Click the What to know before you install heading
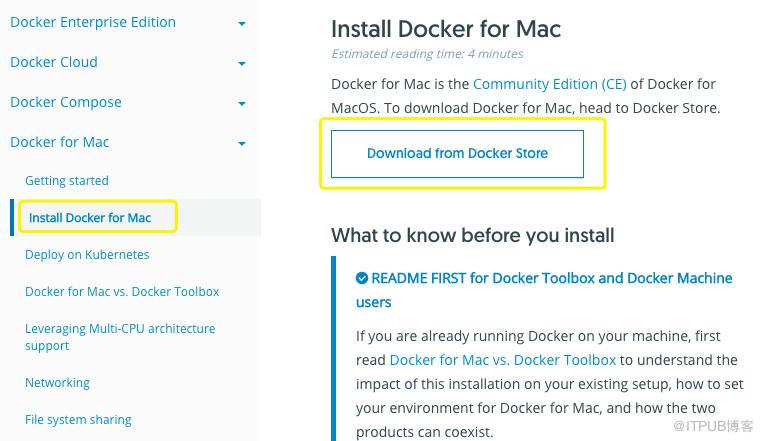763x441 pixels. [x=472, y=236]
